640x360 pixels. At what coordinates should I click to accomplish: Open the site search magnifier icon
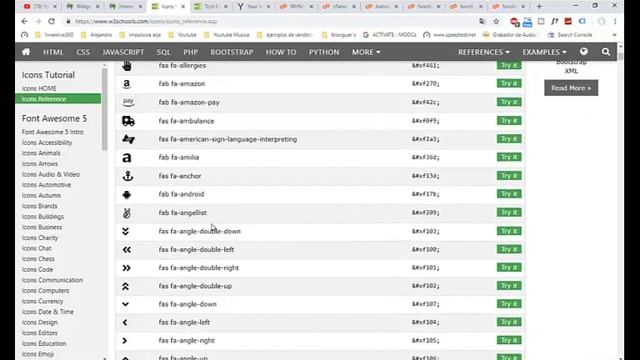click(606, 52)
